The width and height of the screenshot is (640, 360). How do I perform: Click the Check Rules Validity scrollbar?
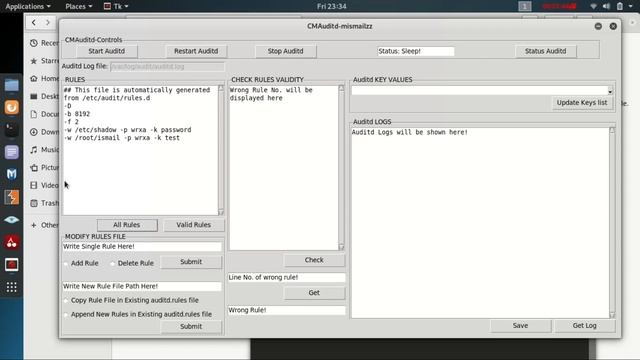341,168
